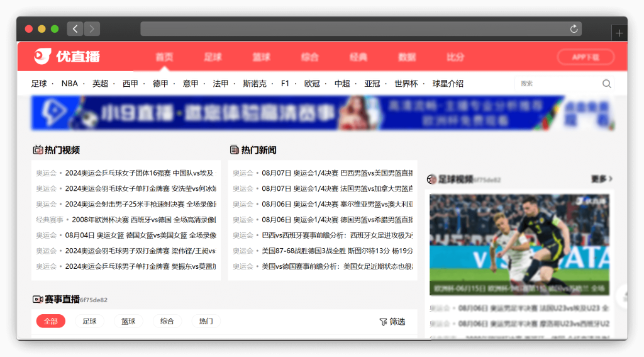Open news 巴西vs西班牙赛事前瞻分析
Image resolution: width=644 pixels, height=357 pixels.
[x=337, y=235]
